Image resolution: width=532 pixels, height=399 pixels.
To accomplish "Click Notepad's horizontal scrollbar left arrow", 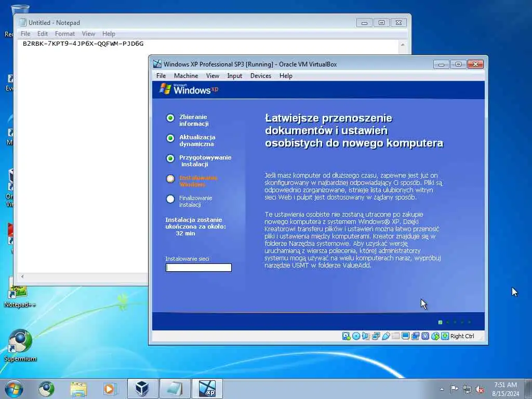I will 22,276.
